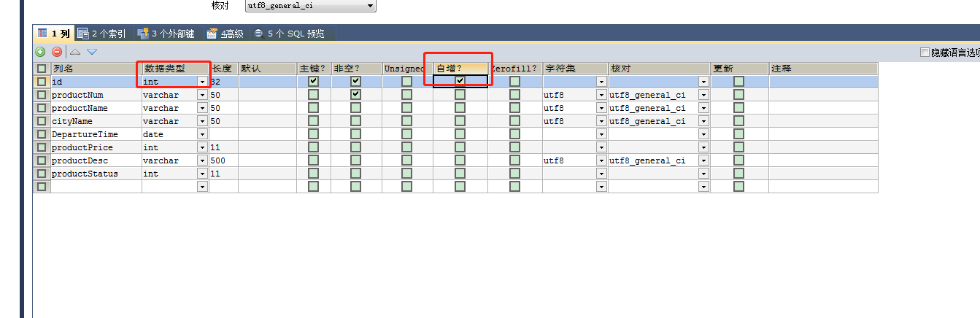Check the 主键 checkbox for productNum row
Viewport: 980px width, 318px height.
click(x=314, y=95)
